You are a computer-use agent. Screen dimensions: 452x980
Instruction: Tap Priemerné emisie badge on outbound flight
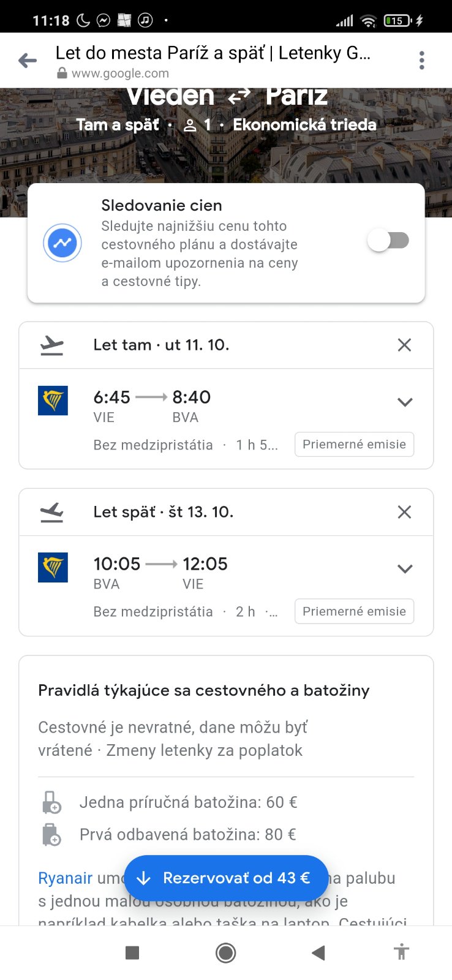tap(354, 444)
